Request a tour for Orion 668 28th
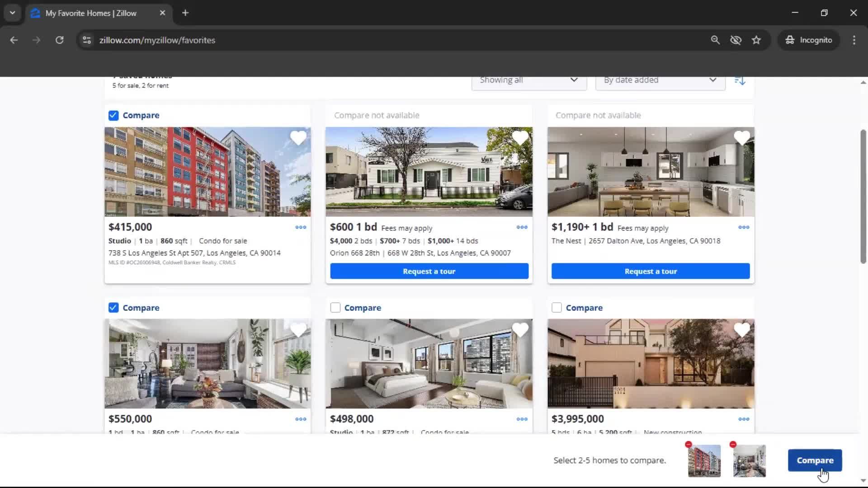868x488 pixels. click(429, 271)
